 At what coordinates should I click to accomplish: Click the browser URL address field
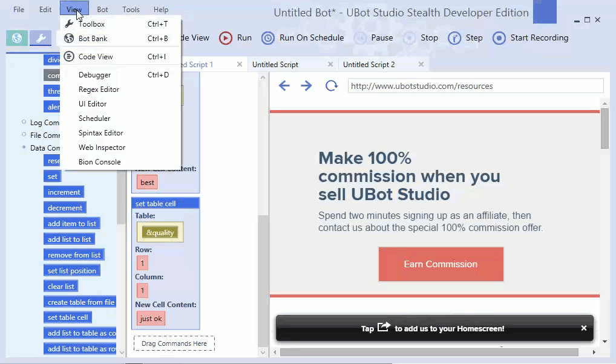click(x=476, y=86)
